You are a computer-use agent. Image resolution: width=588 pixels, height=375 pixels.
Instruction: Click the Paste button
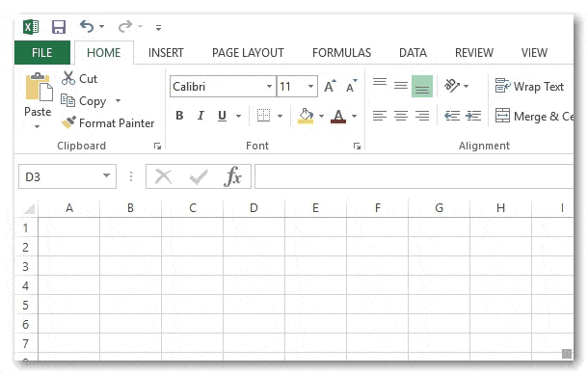pos(38,100)
